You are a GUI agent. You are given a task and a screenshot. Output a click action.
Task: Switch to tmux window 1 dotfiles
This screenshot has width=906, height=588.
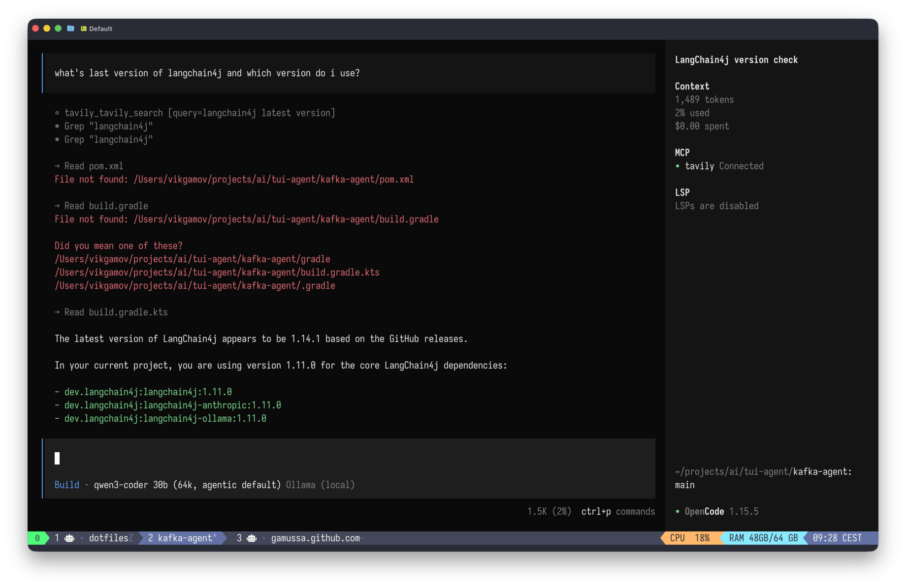(x=94, y=538)
